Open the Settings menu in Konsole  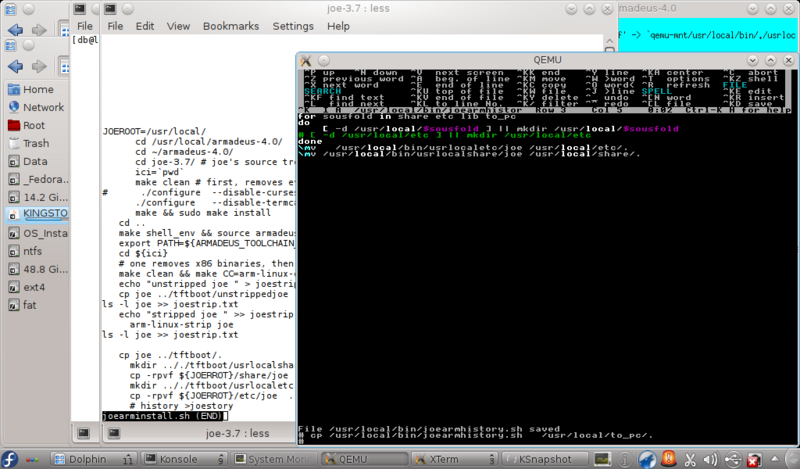[292, 25]
